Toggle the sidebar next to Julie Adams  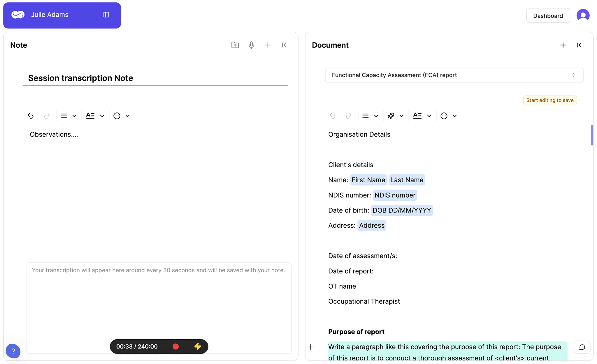tap(106, 15)
